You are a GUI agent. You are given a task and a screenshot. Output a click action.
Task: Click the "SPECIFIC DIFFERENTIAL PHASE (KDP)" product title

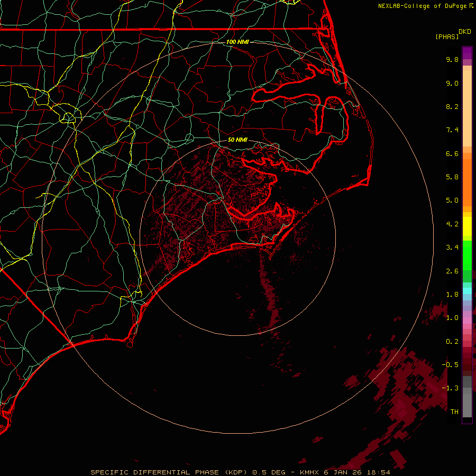coord(169,472)
